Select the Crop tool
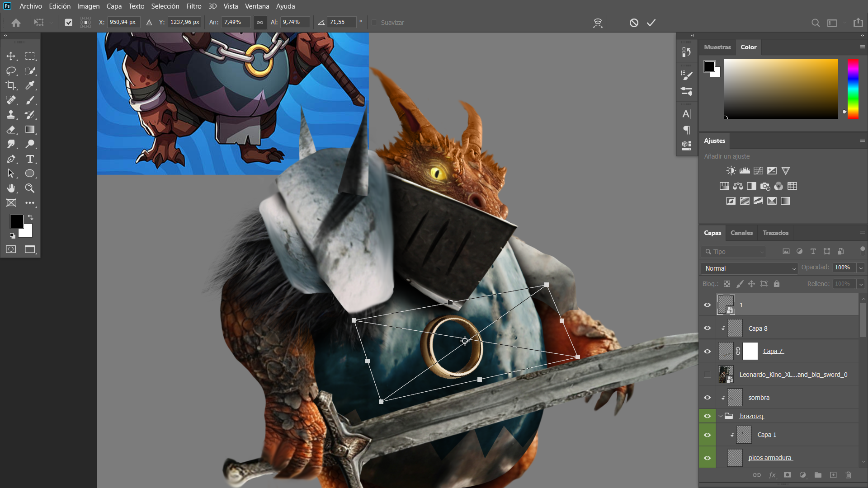Screen dimensions: 868x488 coord(11,85)
